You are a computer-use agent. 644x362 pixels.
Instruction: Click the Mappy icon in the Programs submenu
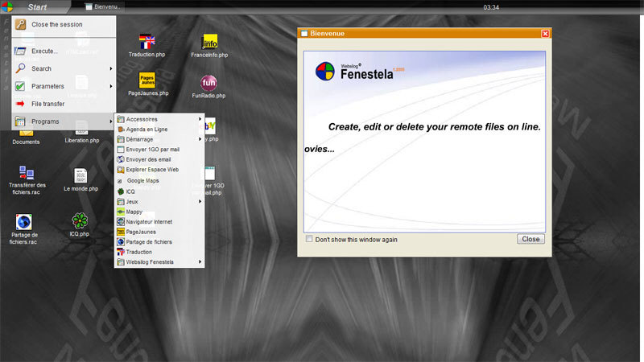[120, 212]
